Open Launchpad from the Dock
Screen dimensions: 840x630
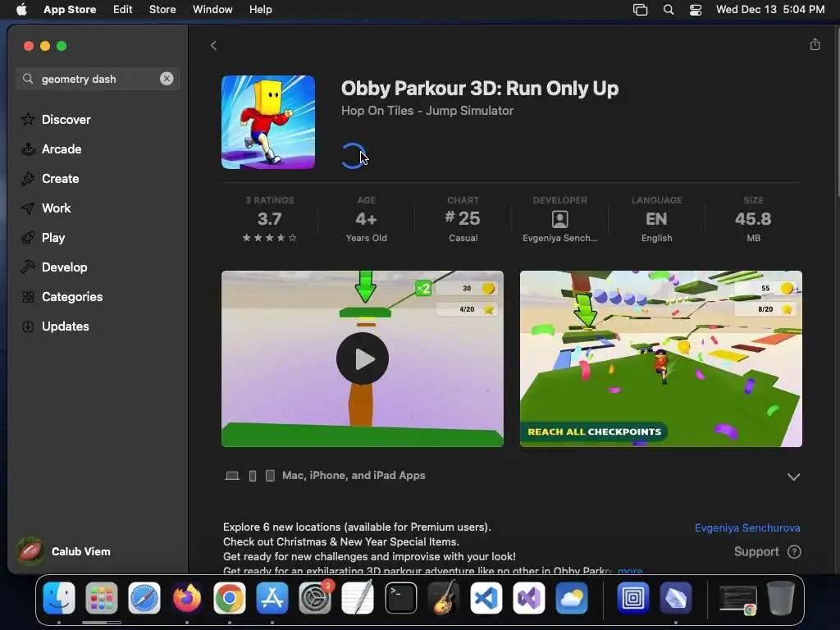click(x=101, y=598)
